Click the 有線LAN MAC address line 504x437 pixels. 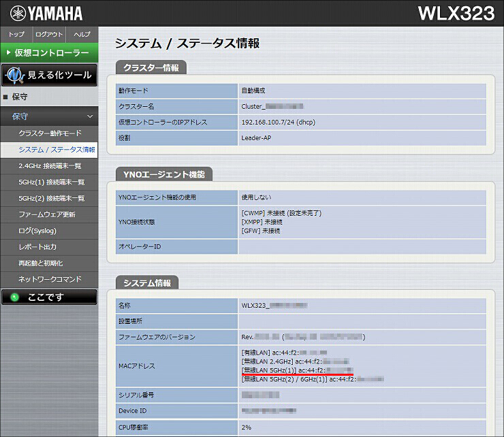(x=284, y=353)
